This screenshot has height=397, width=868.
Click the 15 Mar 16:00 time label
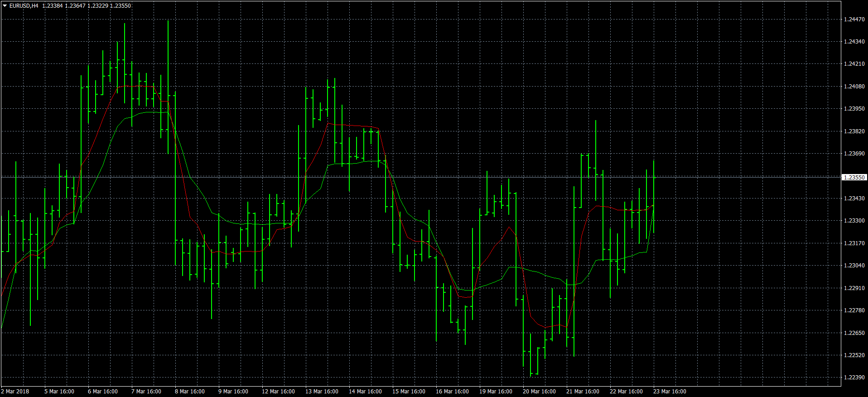(x=409, y=392)
